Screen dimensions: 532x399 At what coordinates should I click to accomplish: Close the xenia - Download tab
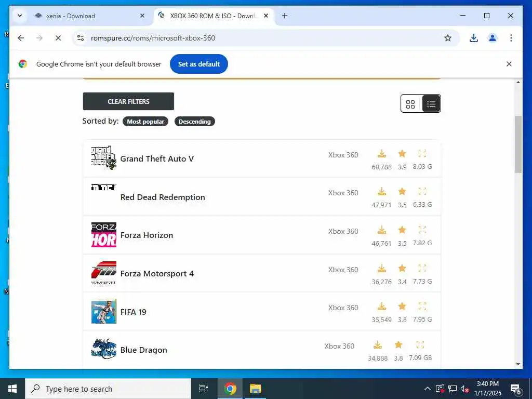pyautogui.click(x=142, y=16)
